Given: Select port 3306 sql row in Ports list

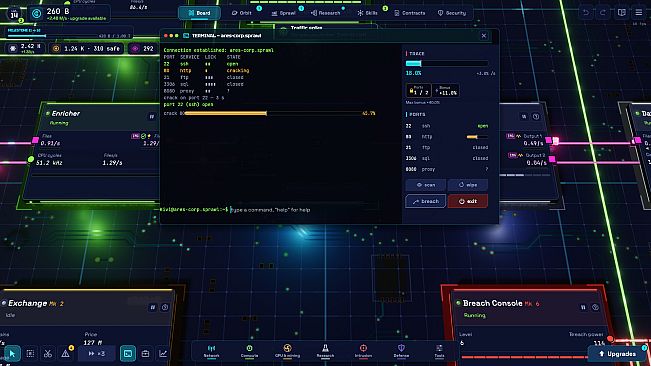Looking at the screenshot, I should (447, 158).
